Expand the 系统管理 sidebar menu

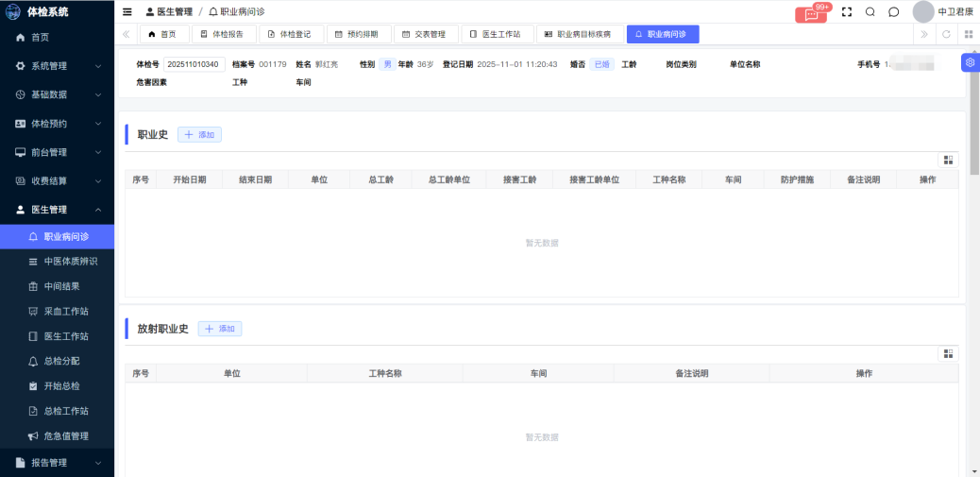(57, 66)
